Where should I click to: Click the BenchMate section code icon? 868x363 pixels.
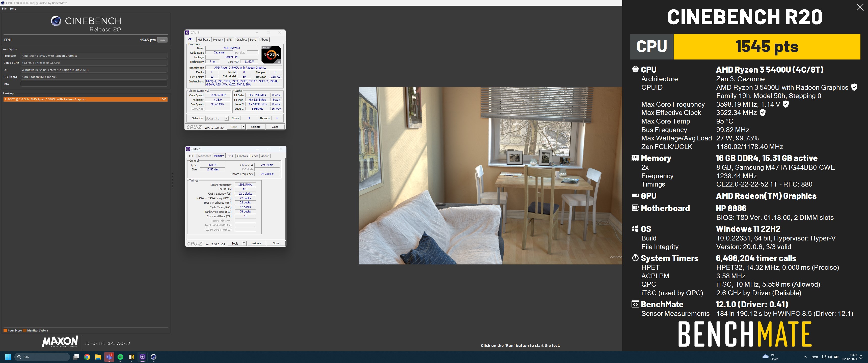635,304
